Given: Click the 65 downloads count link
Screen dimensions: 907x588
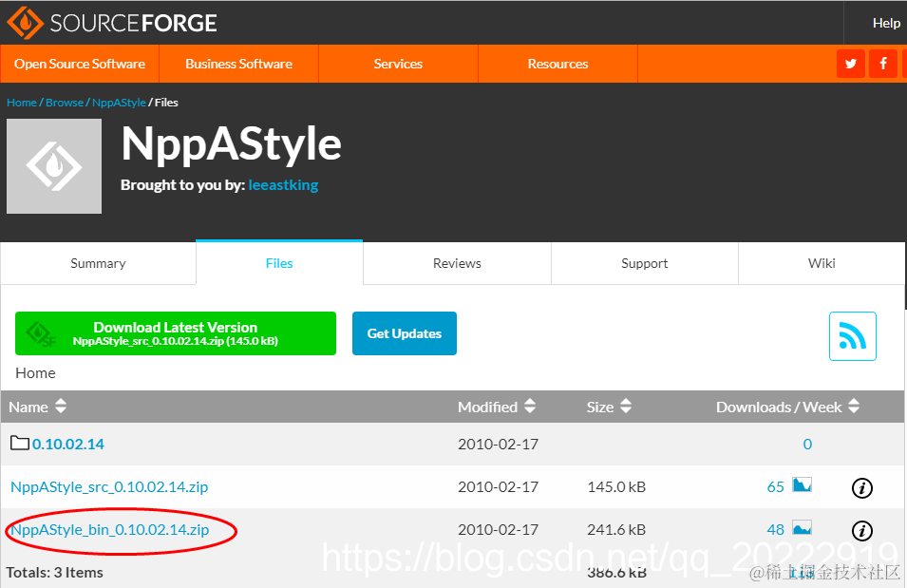Looking at the screenshot, I should pyautogui.click(x=775, y=486).
